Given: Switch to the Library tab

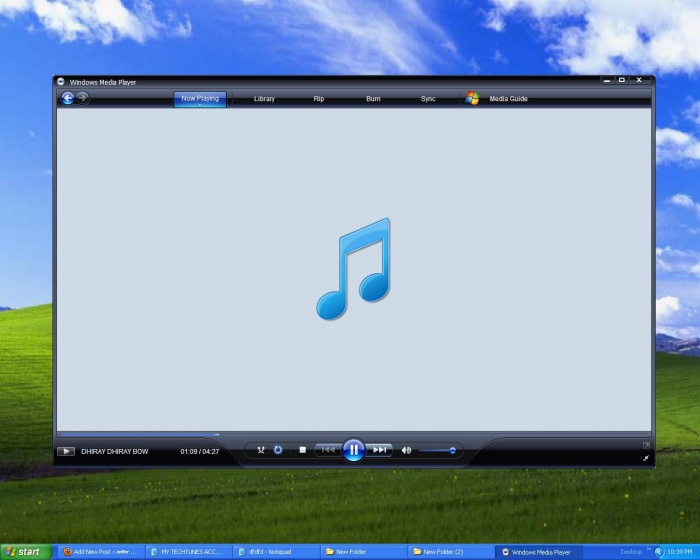Looking at the screenshot, I should pyautogui.click(x=264, y=99).
